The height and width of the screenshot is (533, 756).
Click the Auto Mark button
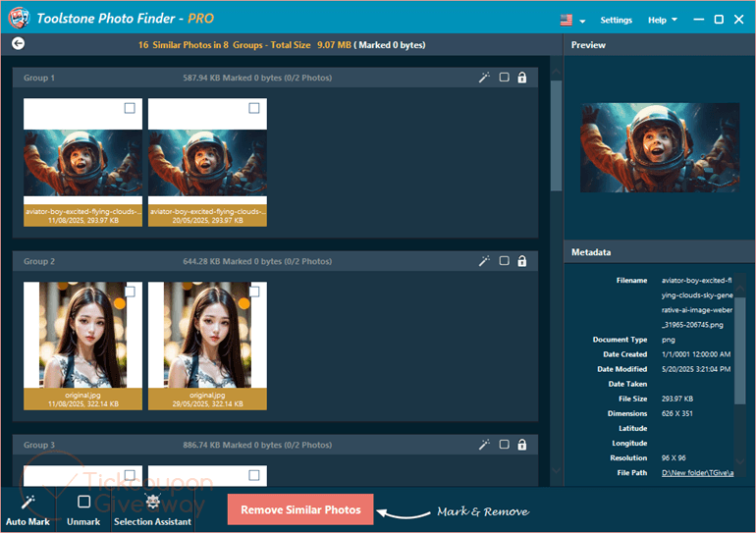pyautogui.click(x=27, y=509)
